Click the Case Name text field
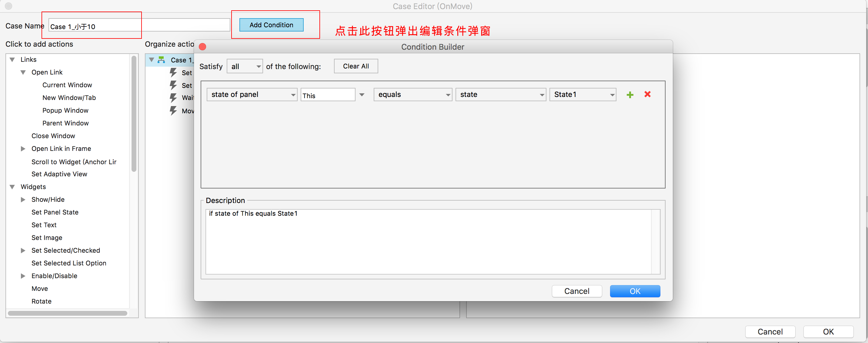This screenshot has width=868, height=343. click(139, 26)
